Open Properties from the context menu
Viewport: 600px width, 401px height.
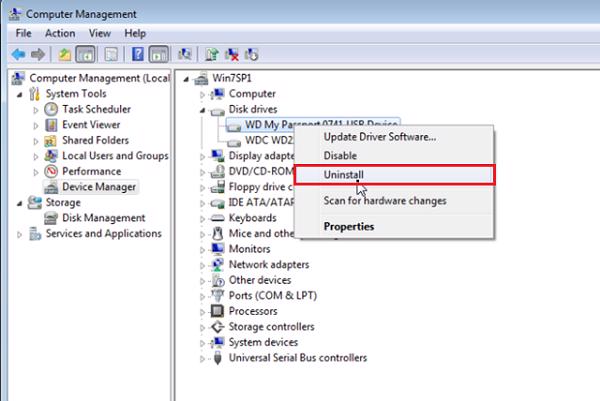pos(348,226)
